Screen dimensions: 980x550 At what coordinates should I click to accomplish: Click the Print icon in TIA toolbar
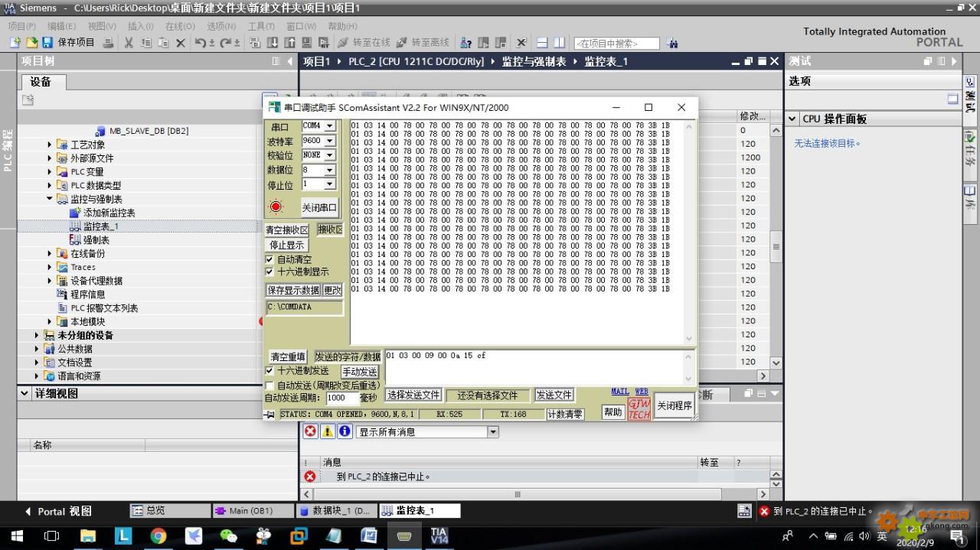pyautogui.click(x=108, y=43)
